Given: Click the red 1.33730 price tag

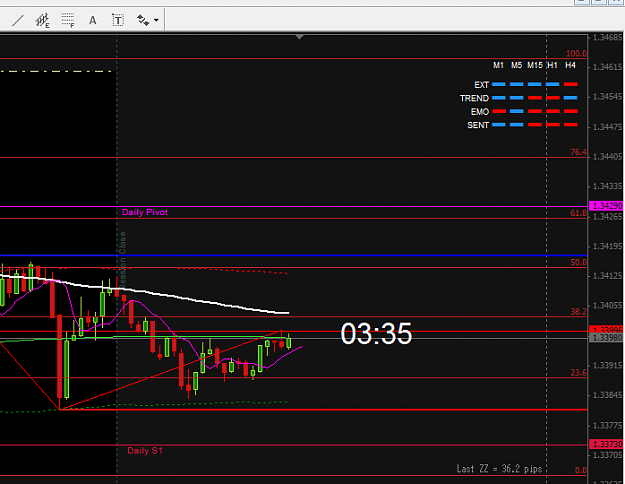Looking at the screenshot, I should [606, 444].
